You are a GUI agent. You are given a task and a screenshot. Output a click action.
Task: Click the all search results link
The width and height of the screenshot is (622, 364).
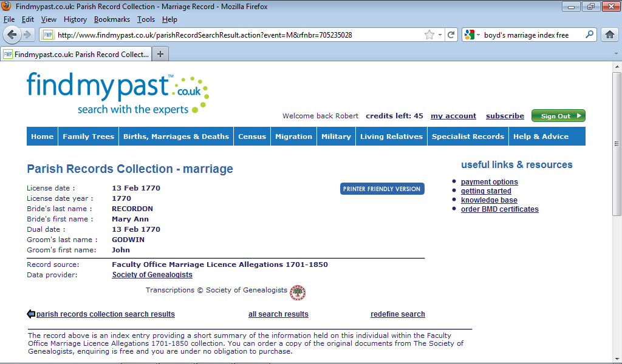[278, 314]
